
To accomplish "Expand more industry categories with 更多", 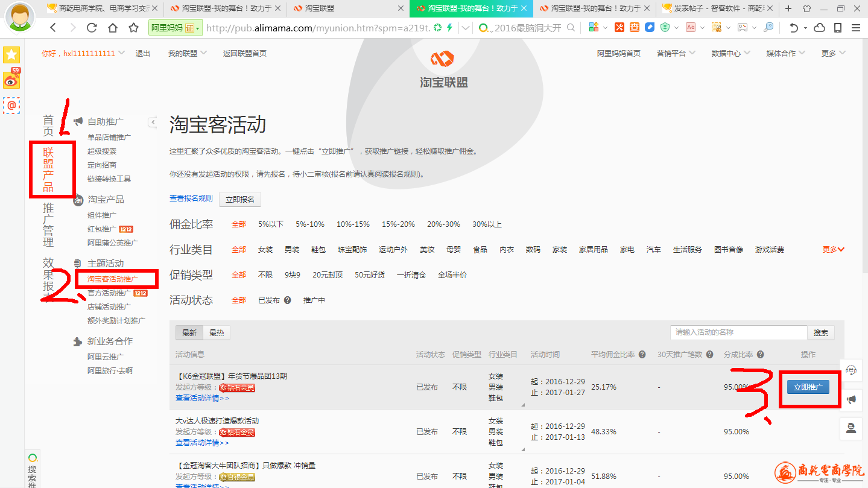I will coord(834,249).
